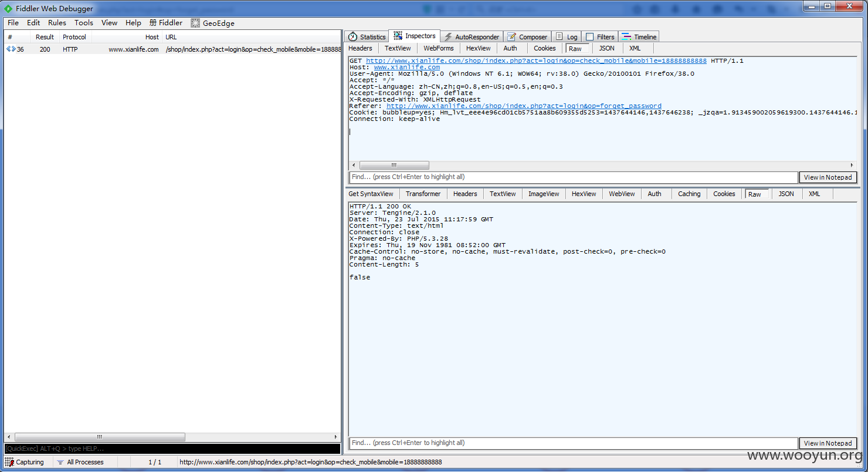This screenshot has height=472, width=868.
Task: Open the View menu
Action: 109,23
